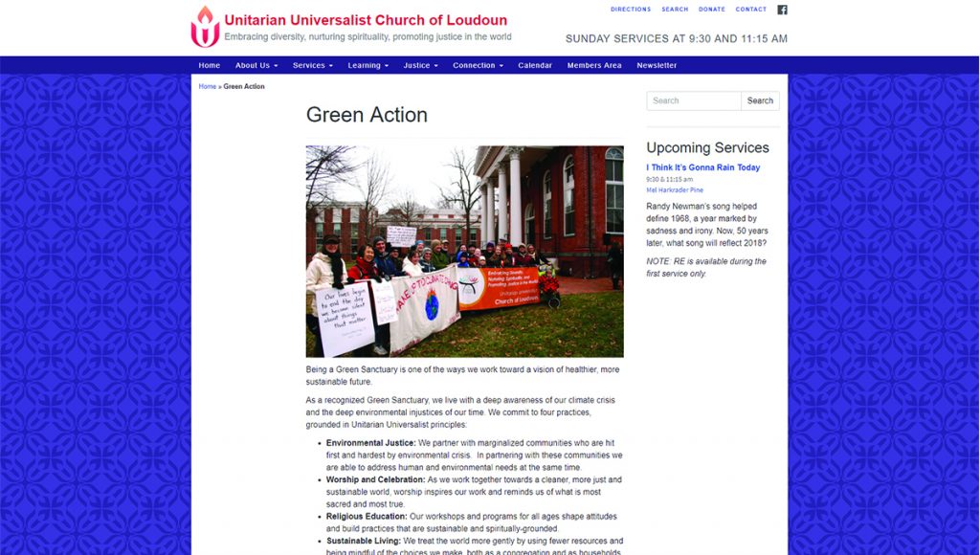Click the flaming chalice church logo
This screenshot has height=555, width=980.
205,27
